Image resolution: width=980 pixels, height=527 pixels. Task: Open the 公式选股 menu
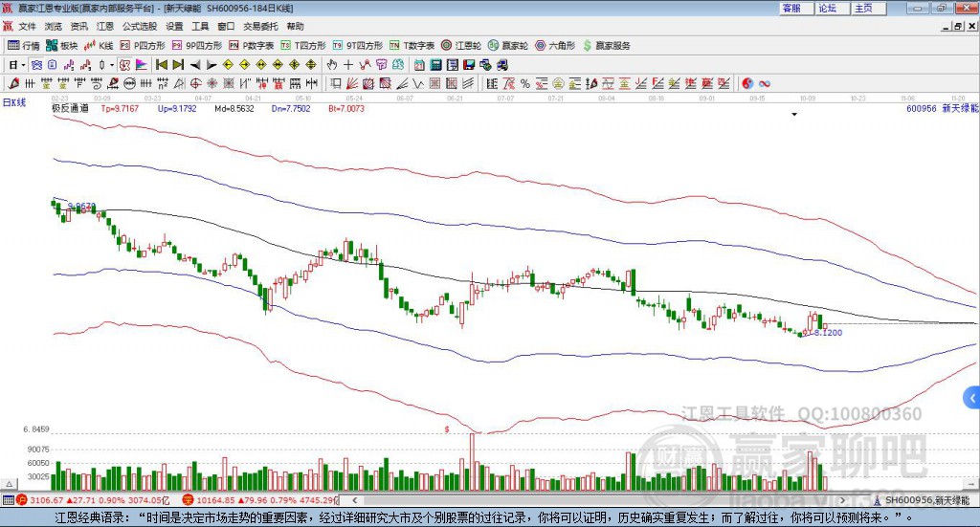(x=140, y=26)
